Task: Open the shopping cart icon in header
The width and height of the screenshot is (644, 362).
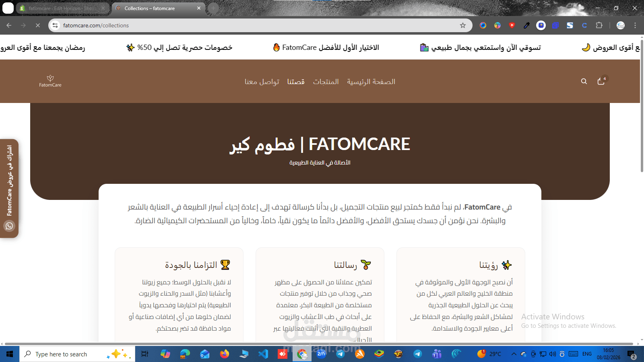Action: 601,81
